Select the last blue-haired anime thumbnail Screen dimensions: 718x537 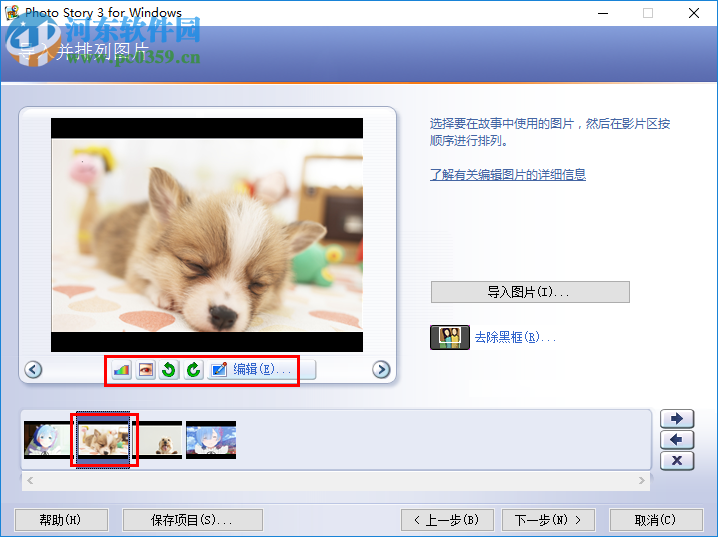coord(211,440)
